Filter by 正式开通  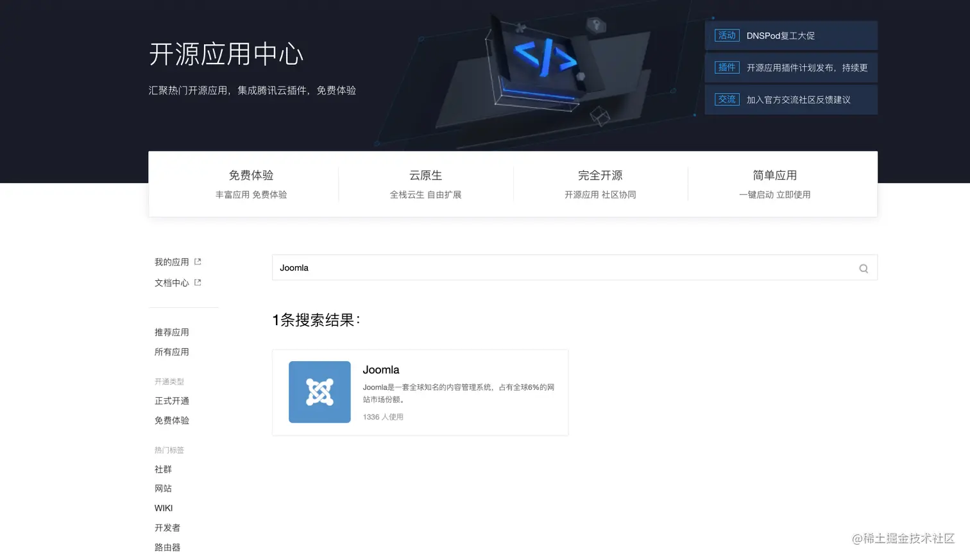point(172,401)
